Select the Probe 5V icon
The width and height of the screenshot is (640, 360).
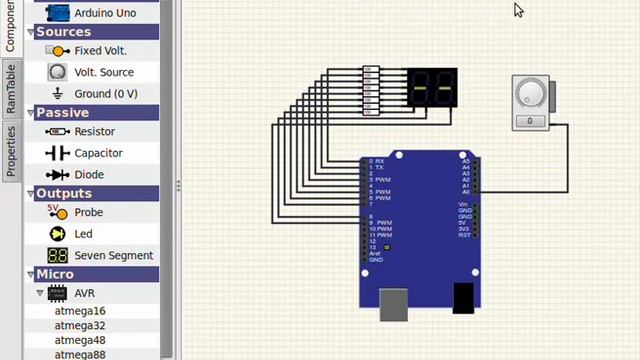(58, 212)
